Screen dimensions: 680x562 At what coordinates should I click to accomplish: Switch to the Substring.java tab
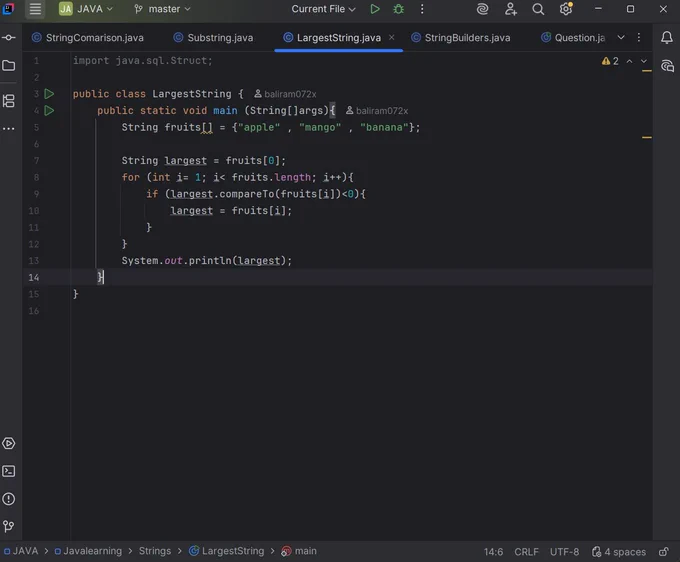[213, 38]
